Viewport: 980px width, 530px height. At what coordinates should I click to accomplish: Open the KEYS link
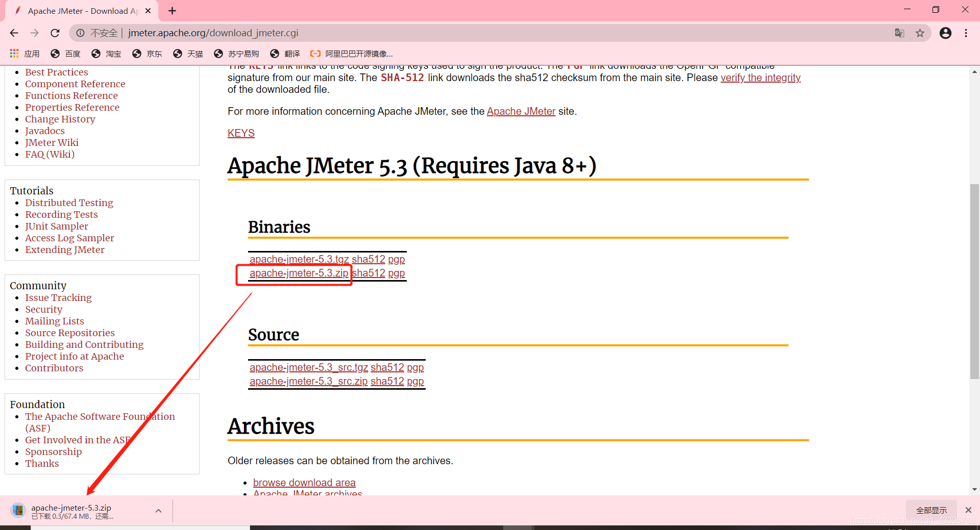(x=241, y=133)
